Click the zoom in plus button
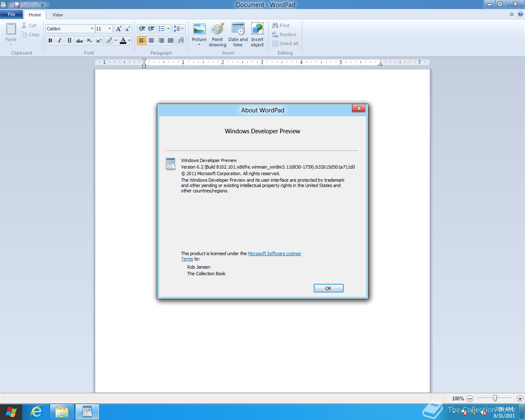 (520, 398)
